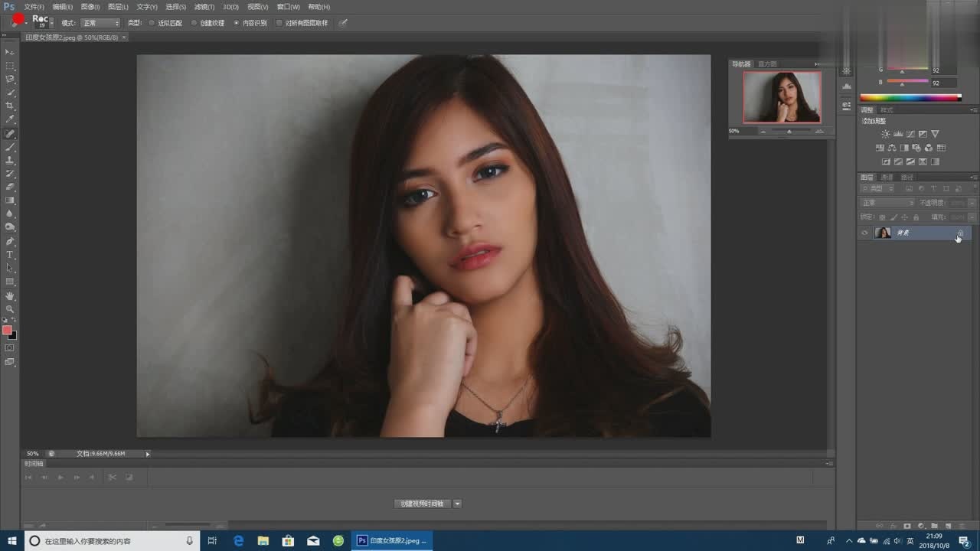Open the 滤镜(T) menu
The height and width of the screenshot is (551, 980).
[204, 7]
